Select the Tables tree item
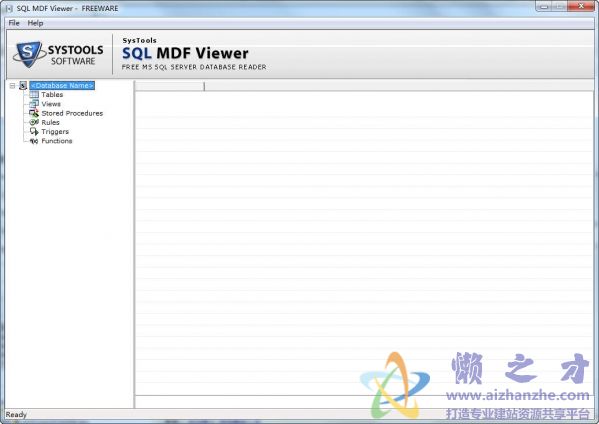599x424 pixels. coord(52,94)
